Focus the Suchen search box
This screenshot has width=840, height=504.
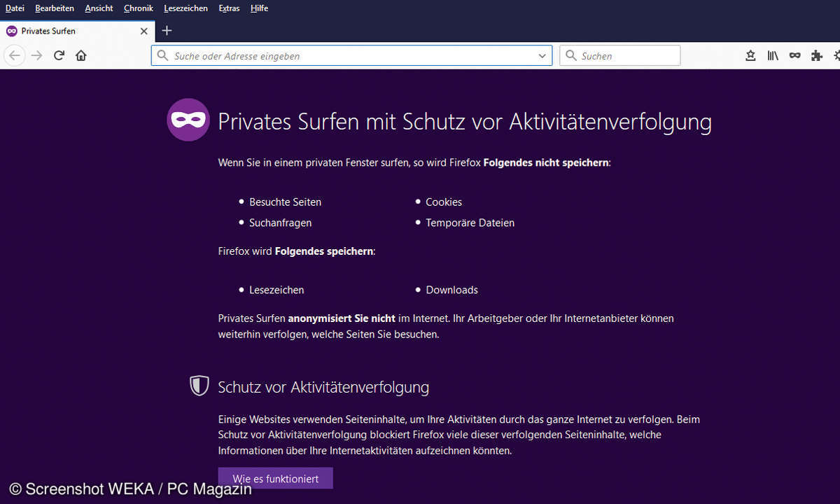(620, 55)
